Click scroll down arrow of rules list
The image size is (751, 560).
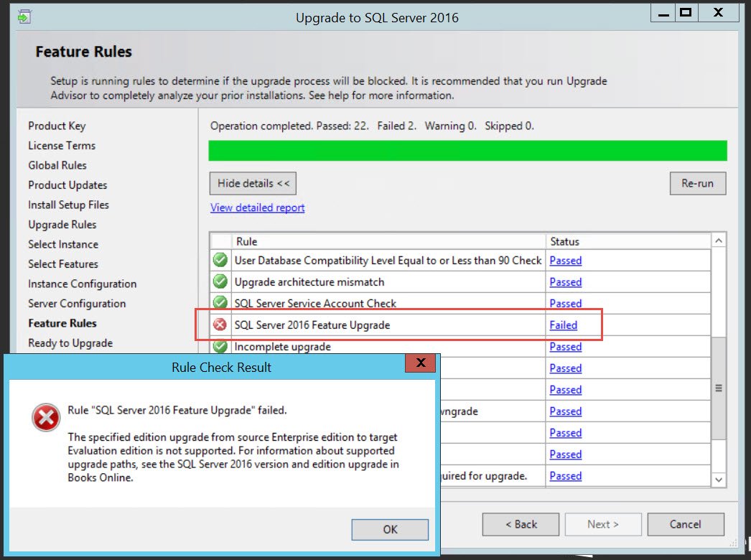click(719, 480)
